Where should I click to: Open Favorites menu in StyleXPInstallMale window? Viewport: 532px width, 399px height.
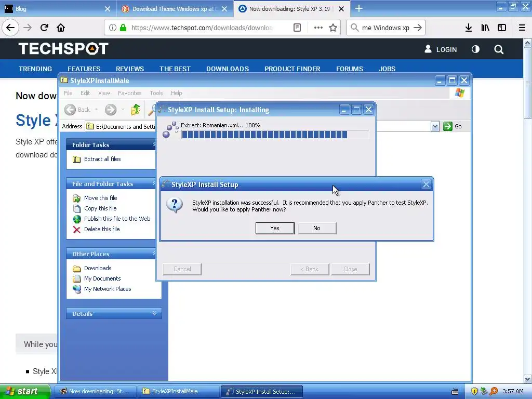(x=129, y=93)
